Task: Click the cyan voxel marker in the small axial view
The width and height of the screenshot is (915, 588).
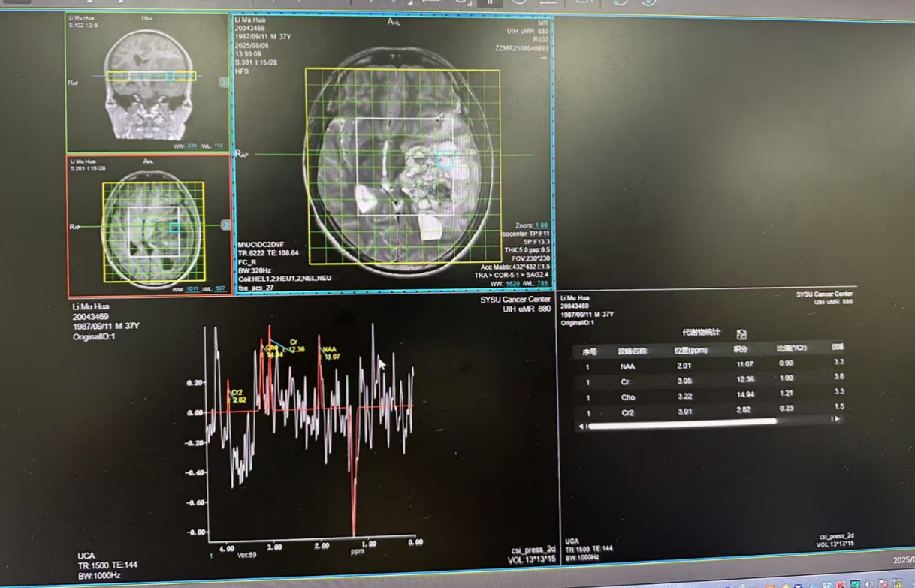Action: pos(174,227)
